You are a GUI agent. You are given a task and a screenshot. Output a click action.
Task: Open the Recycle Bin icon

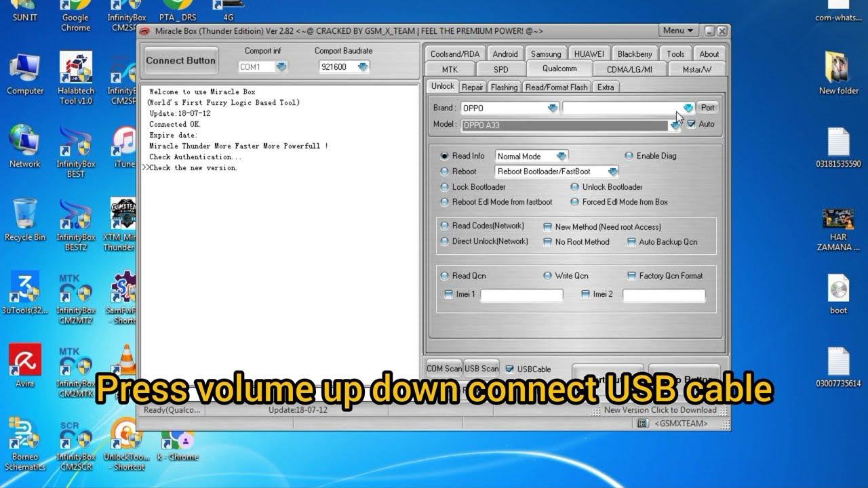(25, 220)
